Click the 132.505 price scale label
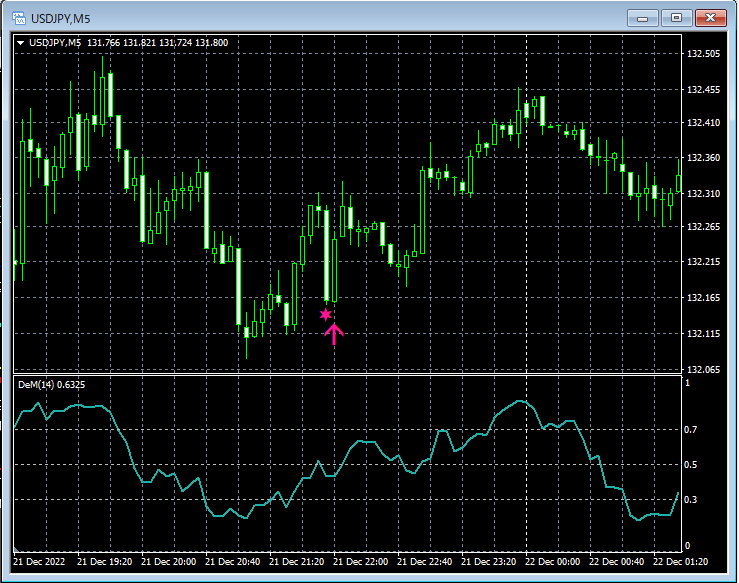Screen dimensions: 739x583 (x=704, y=54)
